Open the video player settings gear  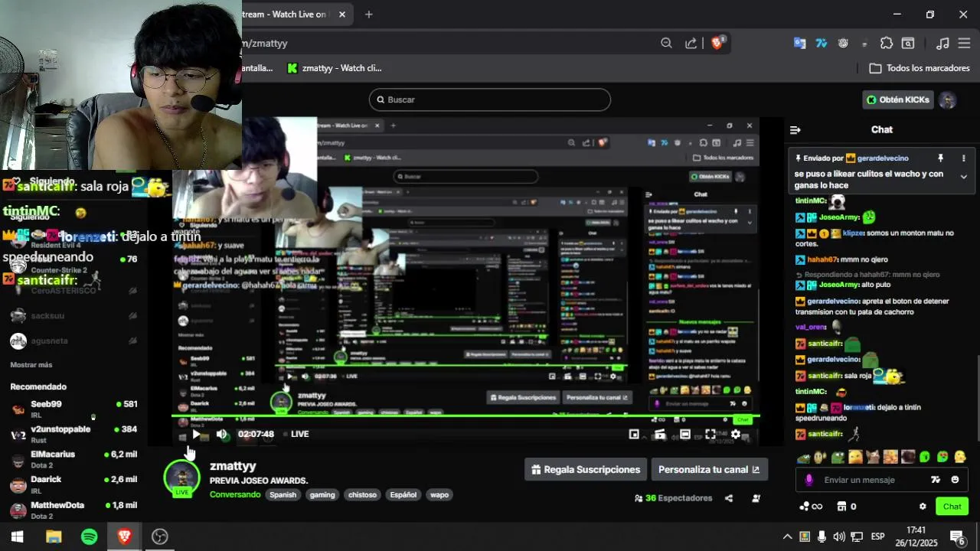pos(736,434)
